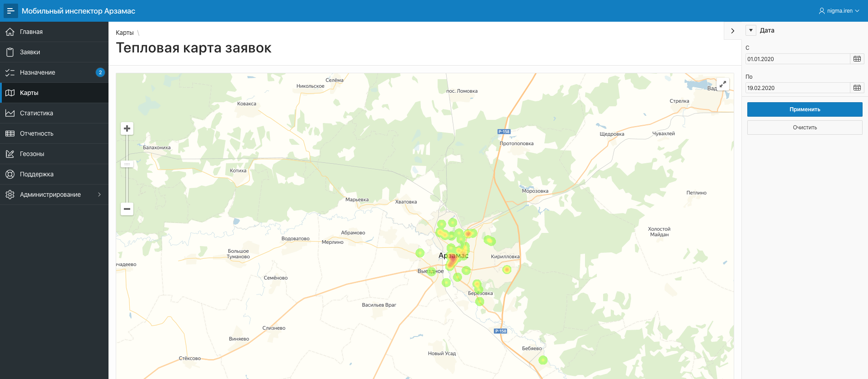Open Отчетность page
This screenshot has height=379, width=868.
54,133
